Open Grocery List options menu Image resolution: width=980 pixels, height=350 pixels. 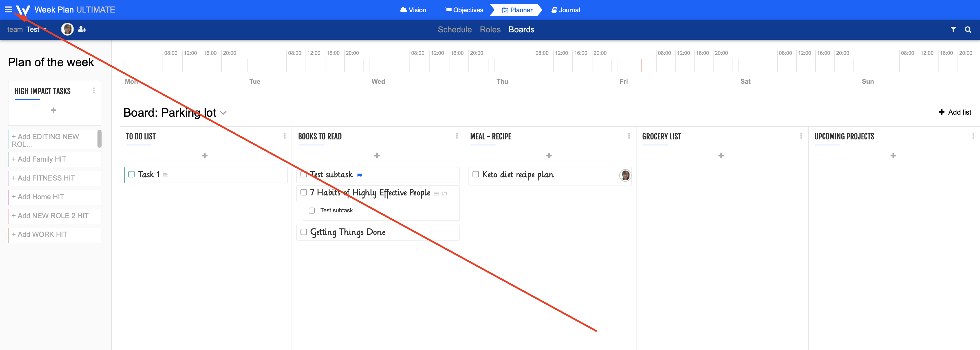pos(801,136)
